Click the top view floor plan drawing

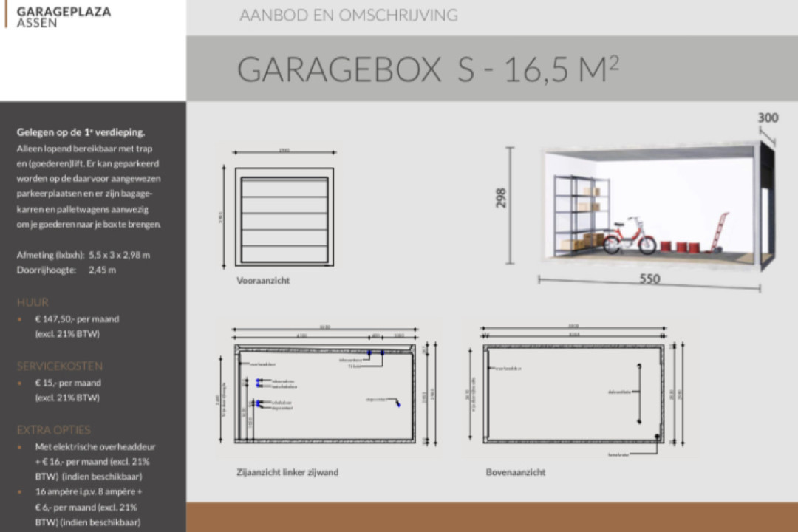tap(573, 394)
